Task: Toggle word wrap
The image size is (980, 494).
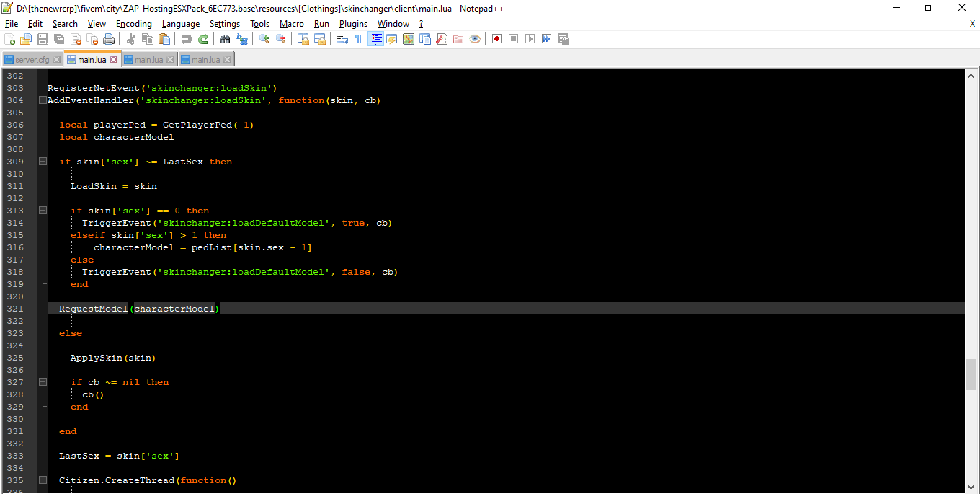Action: 342,39
